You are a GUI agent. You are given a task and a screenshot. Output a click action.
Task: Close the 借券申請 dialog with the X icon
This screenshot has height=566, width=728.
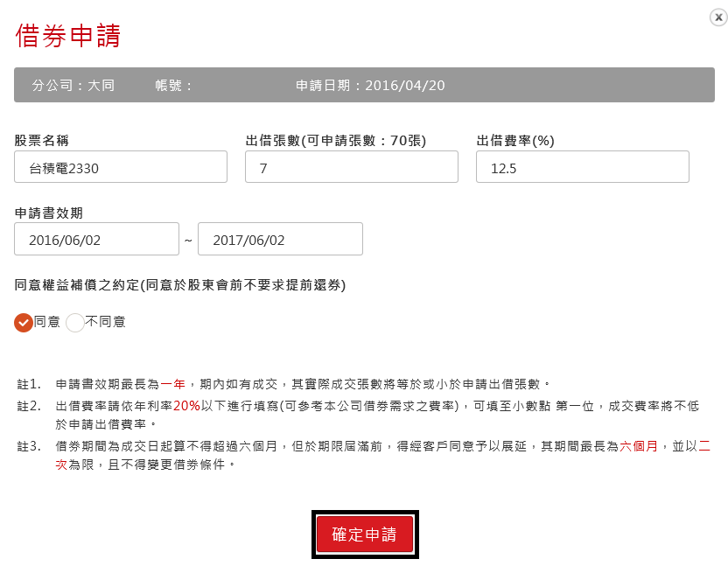(x=718, y=17)
